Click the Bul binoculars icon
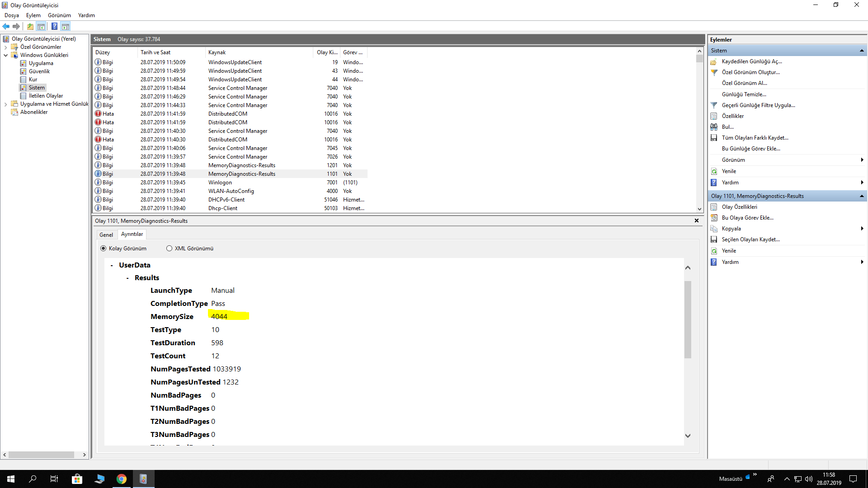Image resolution: width=868 pixels, height=488 pixels. click(714, 127)
